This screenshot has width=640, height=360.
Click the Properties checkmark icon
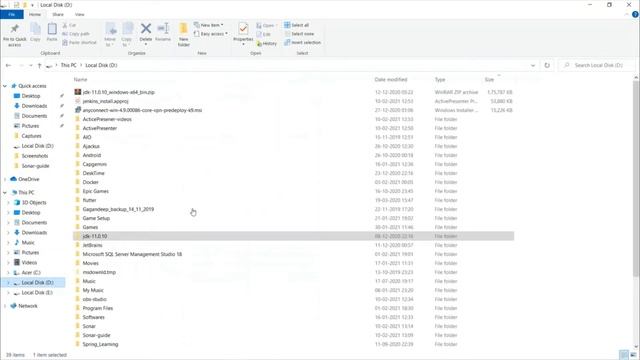click(243, 29)
